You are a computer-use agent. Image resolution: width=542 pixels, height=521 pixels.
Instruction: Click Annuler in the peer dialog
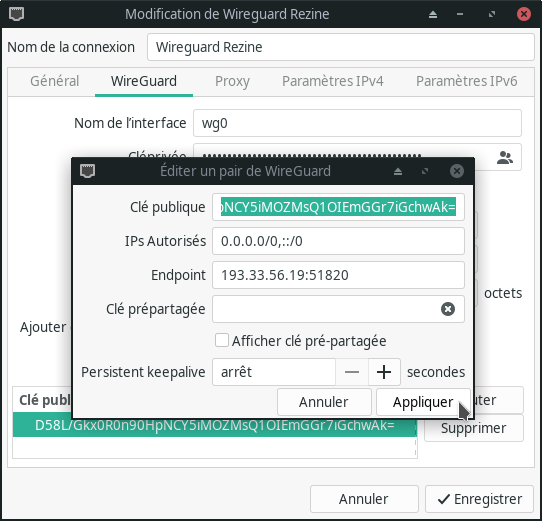[x=324, y=402]
